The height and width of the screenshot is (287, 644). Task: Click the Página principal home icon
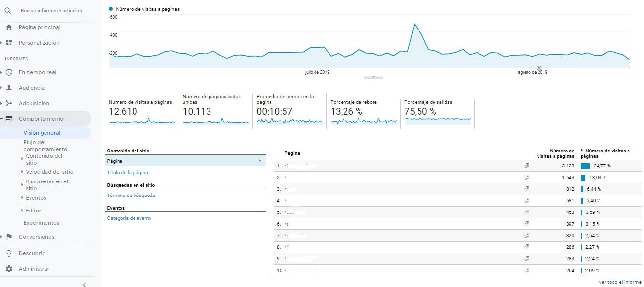pos(9,27)
